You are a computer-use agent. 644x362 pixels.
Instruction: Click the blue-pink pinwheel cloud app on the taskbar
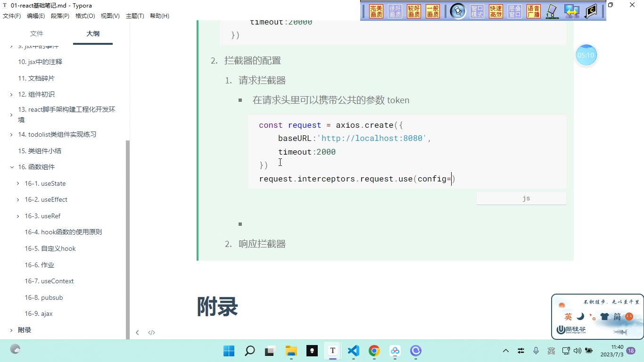(395, 351)
